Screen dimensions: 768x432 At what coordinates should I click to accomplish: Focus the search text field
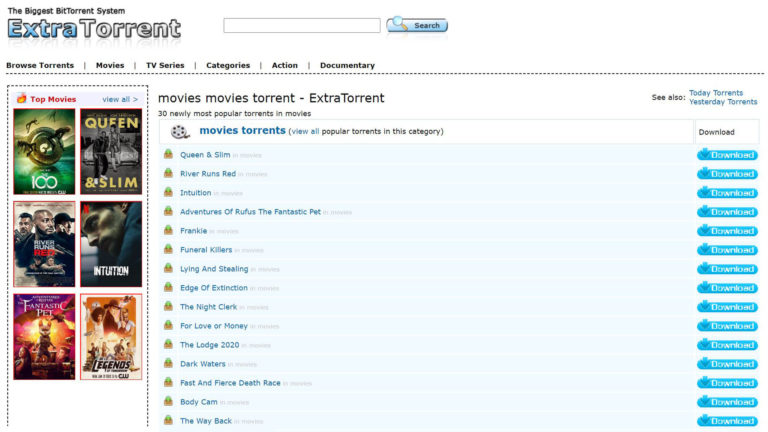point(301,26)
